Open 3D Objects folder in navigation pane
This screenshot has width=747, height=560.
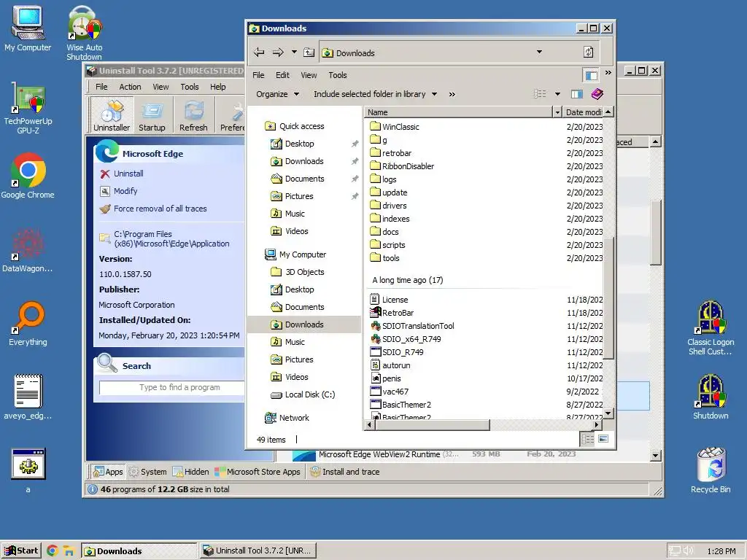click(x=304, y=272)
